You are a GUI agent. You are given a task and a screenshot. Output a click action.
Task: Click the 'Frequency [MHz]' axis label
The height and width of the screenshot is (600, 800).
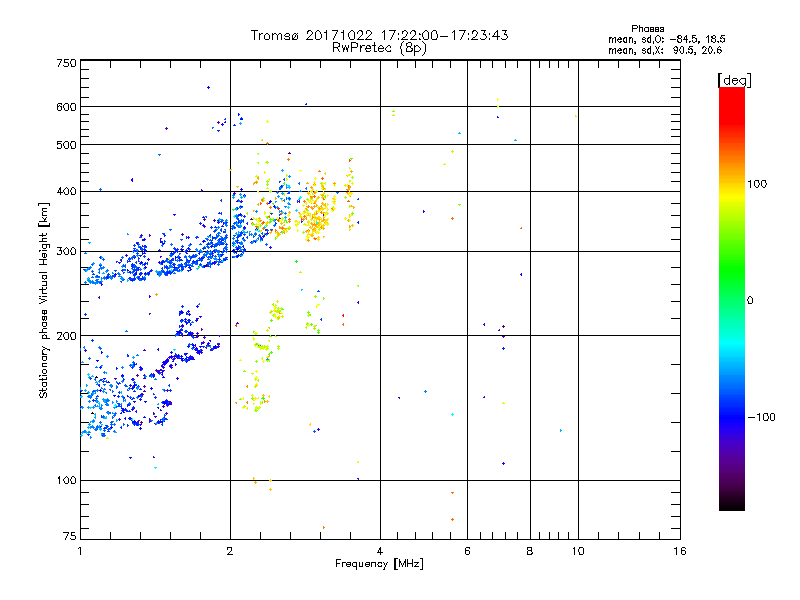pos(379,564)
